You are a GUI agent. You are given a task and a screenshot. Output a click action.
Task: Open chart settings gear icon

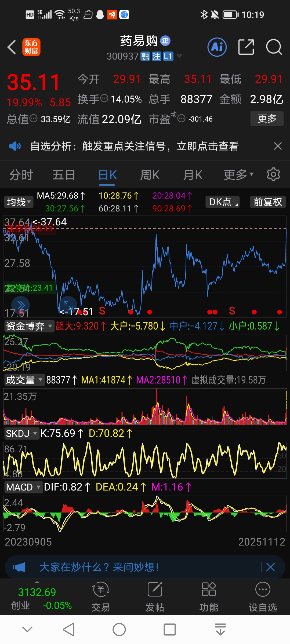click(x=273, y=174)
